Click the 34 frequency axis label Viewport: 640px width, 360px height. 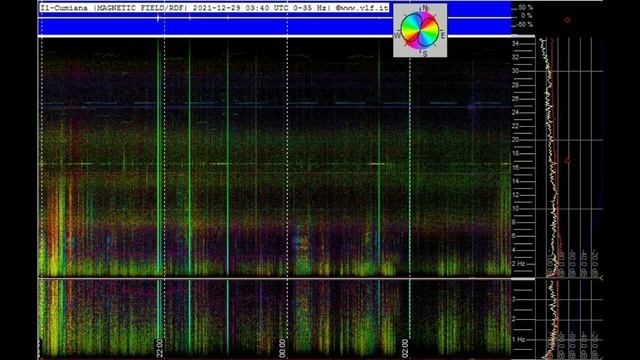point(516,43)
